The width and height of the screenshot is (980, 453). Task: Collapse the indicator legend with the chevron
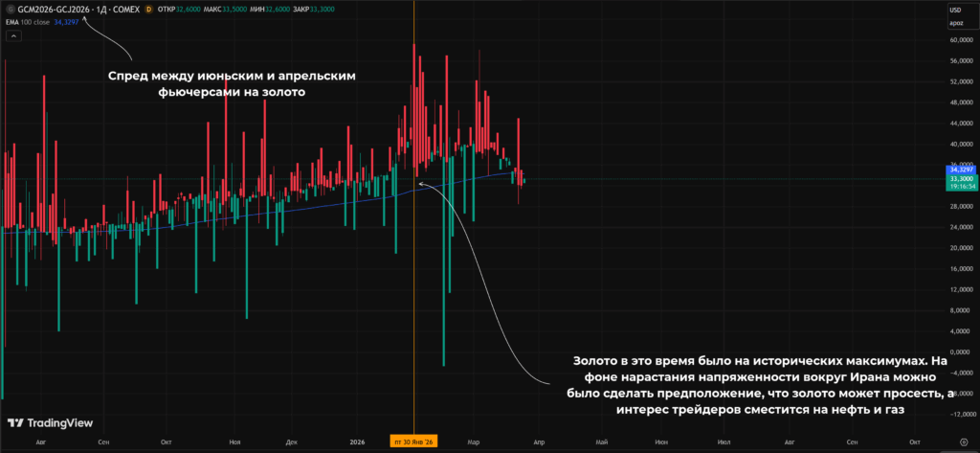pyautogui.click(x=13, y=36)
